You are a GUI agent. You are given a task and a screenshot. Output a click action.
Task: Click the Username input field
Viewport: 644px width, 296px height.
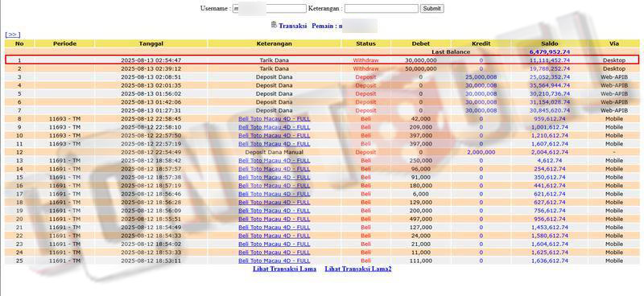[x=270, y=9]
